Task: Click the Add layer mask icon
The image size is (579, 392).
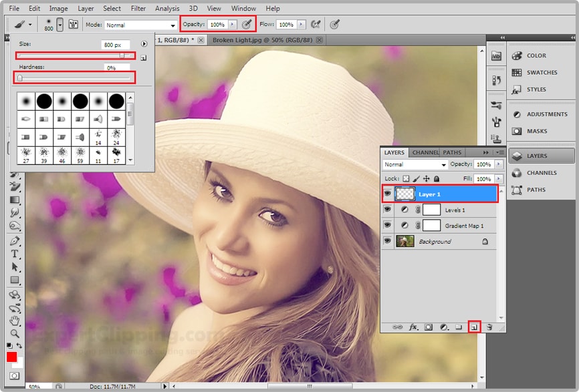Action: click(428, 327)
